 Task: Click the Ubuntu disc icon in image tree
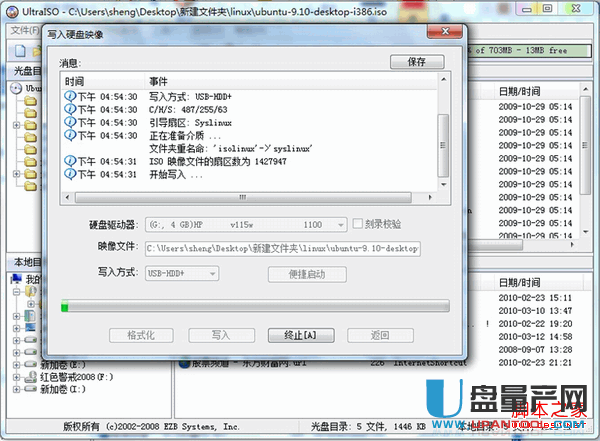16,88
